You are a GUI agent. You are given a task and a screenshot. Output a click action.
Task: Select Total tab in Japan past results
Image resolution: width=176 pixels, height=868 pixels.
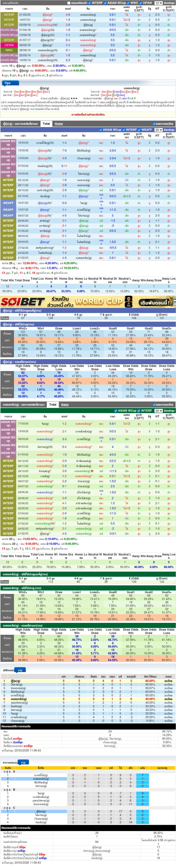coord(46,124)
